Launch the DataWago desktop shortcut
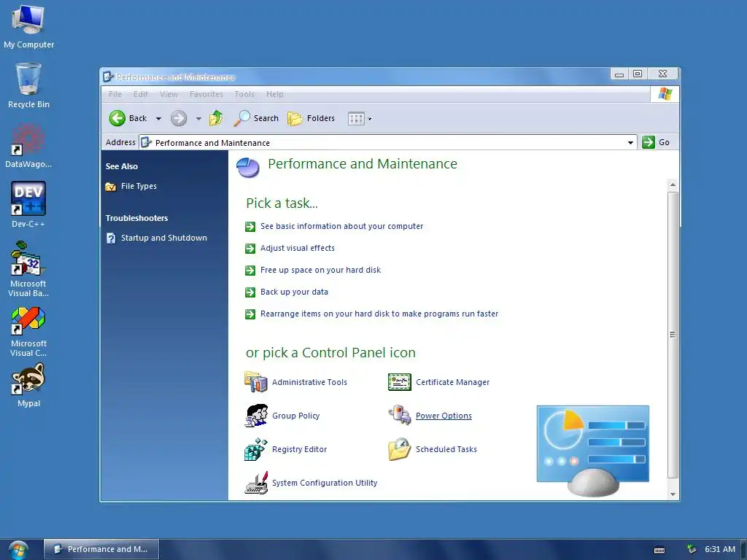 [x=28, y=145]
